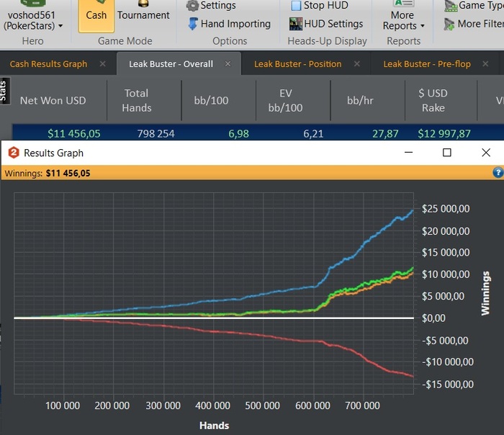Select the 27,87 bb/hr cell
The width and height of the screenshot is (504, 435).
[385, 134]
